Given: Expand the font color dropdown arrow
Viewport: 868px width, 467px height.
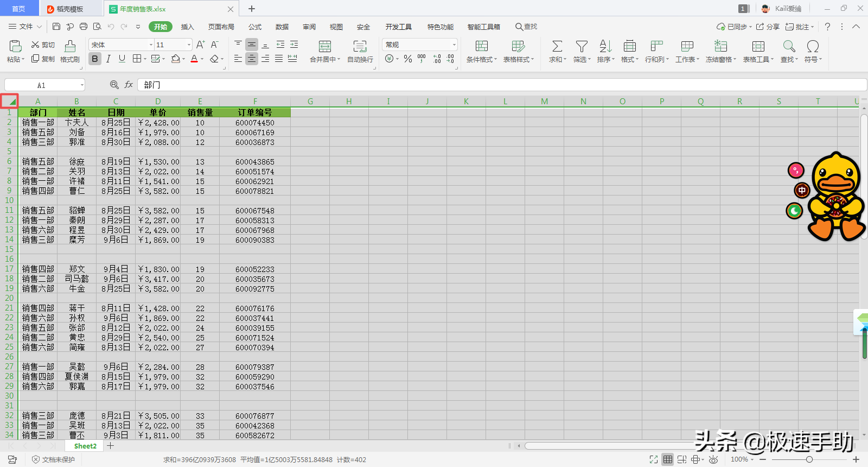Looking at the screenshot, I should (202, 59).
